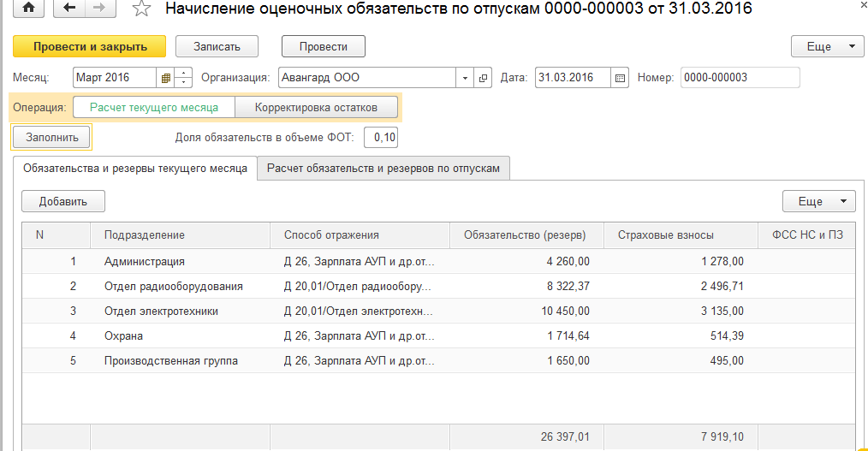Open the Обязательства и резервы текущего месяца tab
Screen dimensions: 868x451
tap(135, 169)
